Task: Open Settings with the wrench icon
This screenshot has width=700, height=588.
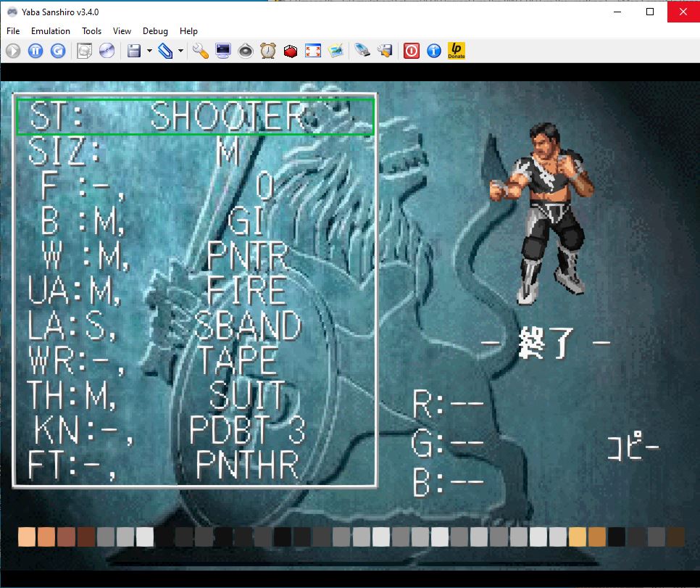Action: point(201,51)
